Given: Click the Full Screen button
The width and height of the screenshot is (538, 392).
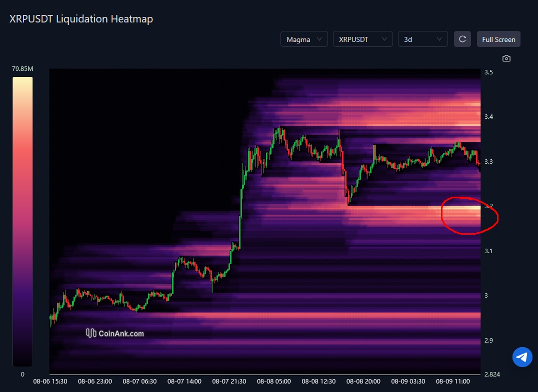Looking at the screenshot, I should click(498, 39).
